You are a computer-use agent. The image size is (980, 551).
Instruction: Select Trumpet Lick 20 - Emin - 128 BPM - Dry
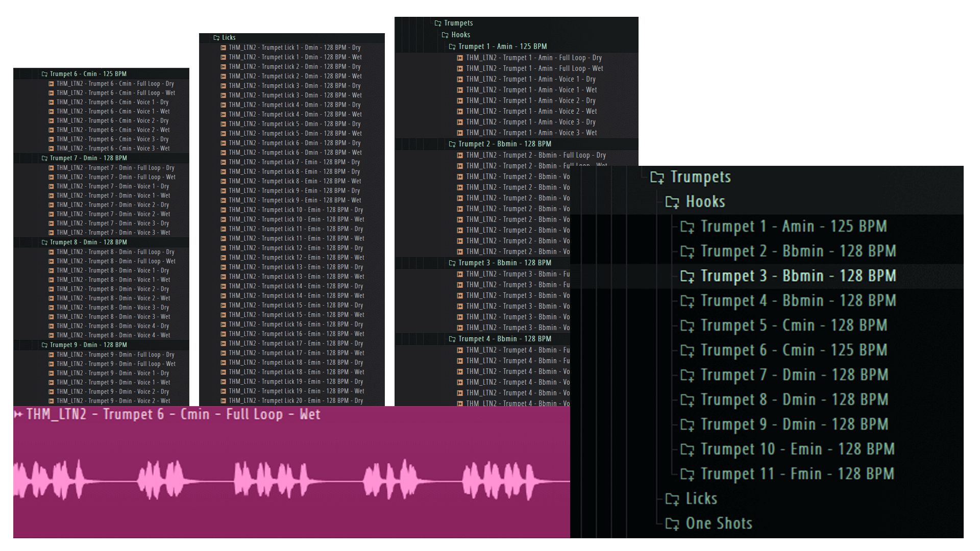point(296,401)
